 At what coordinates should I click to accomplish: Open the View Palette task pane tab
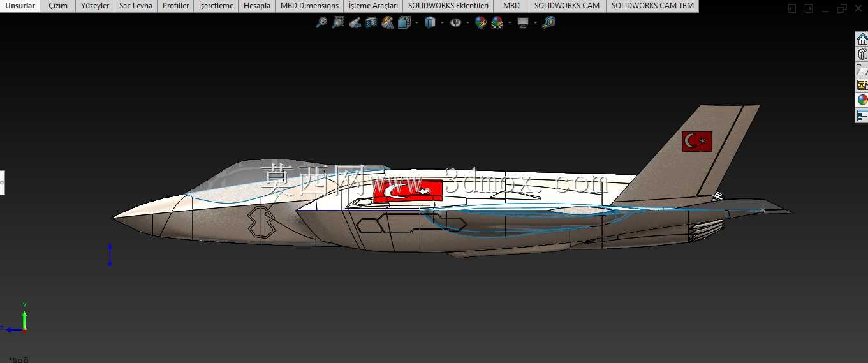(x=862, y=85)
